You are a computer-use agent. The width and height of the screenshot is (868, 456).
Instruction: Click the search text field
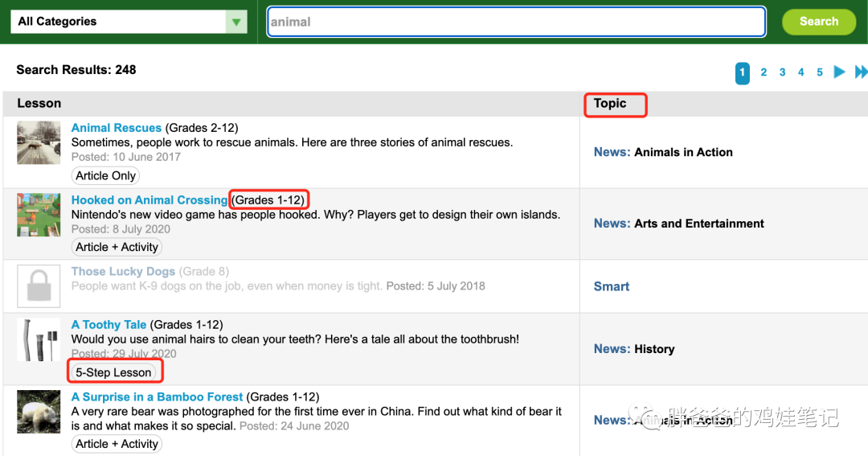coord(515,22)
